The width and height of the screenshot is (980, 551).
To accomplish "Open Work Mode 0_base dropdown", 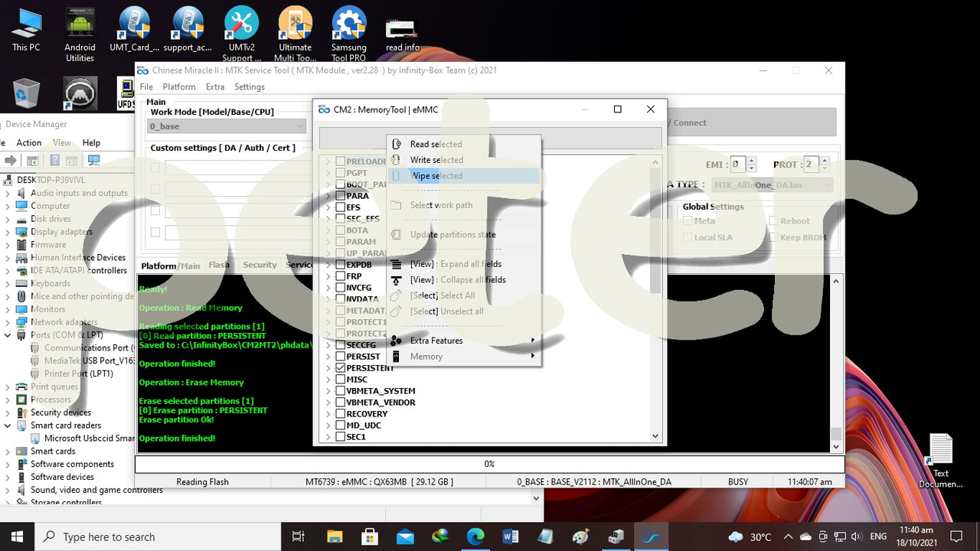I will click(x=227, y=126).
